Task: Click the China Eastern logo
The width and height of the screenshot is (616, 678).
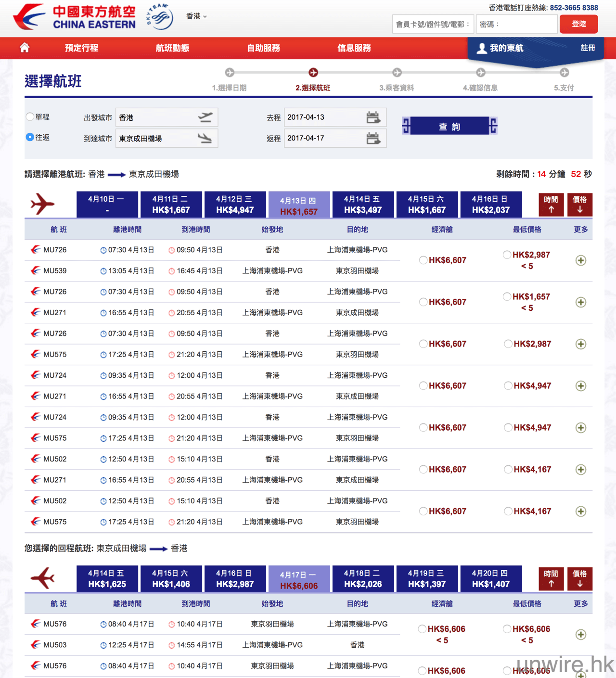Action: pyautogui.click(x=75, y=18)
